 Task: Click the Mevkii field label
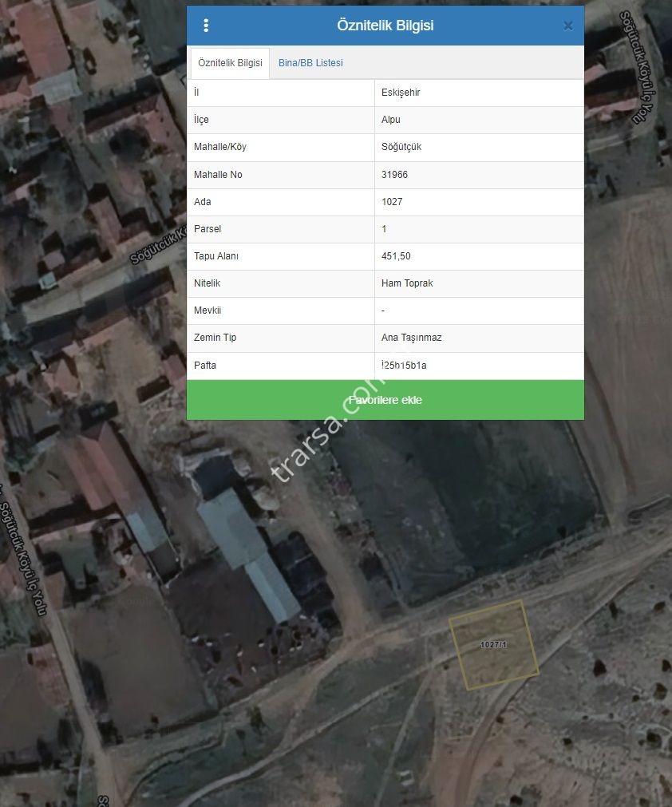coord(208,311)
